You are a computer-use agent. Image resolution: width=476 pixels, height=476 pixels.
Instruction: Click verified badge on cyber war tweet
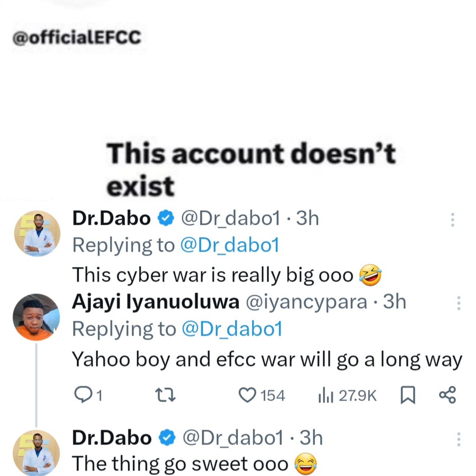pyautogui.click(x=166, y=219)
